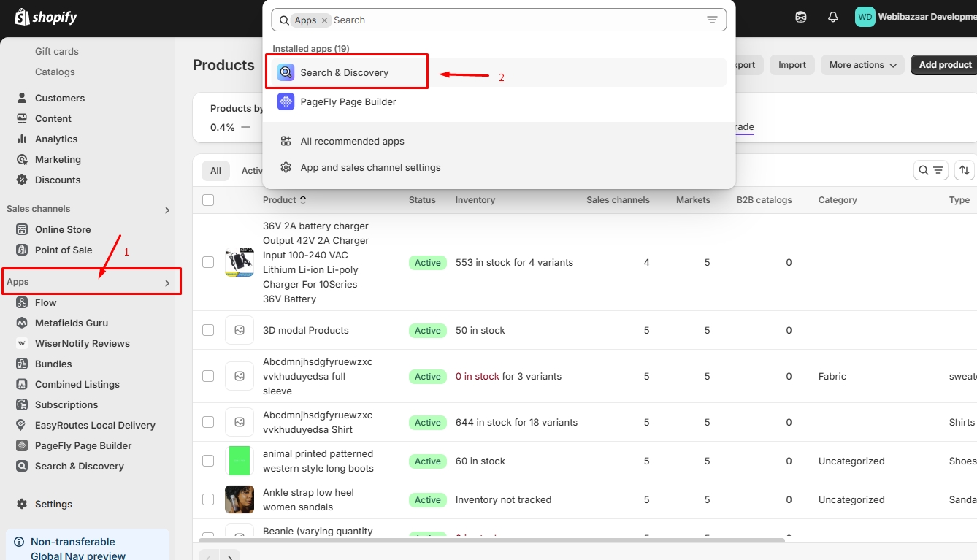Tick the select-all products checkbox
This screenshot has height=560, width=977.
click(208, 200)
